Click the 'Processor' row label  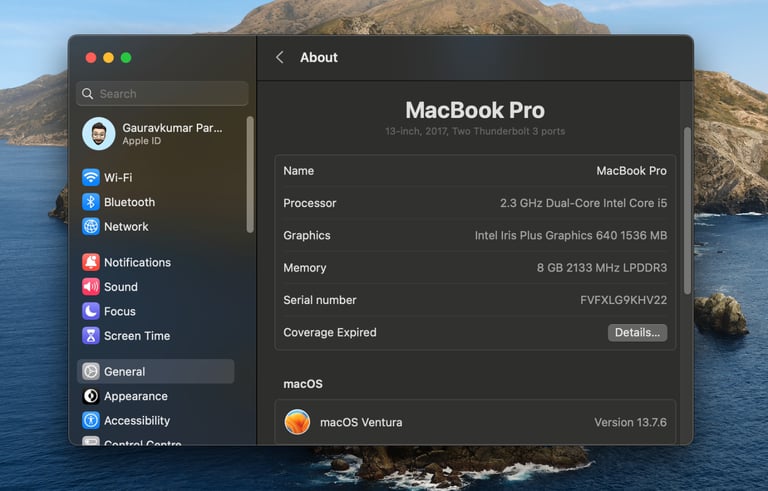(x=310, y=203)
